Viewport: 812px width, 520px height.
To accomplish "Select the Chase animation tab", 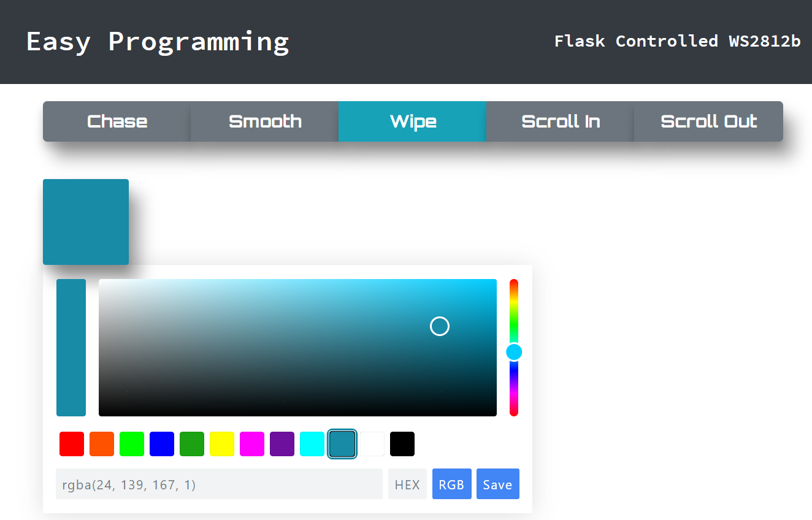I will pyautogui.click(x=117, y=121).
